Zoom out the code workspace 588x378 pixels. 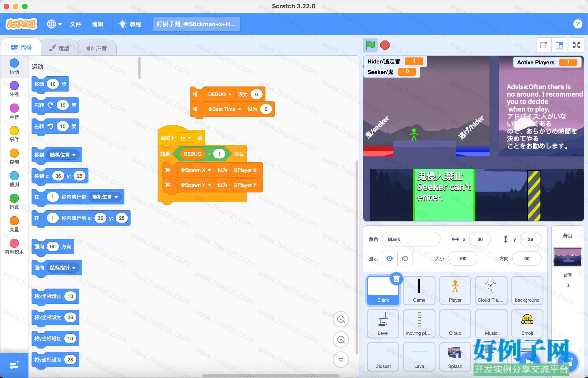tap(341, 339)
